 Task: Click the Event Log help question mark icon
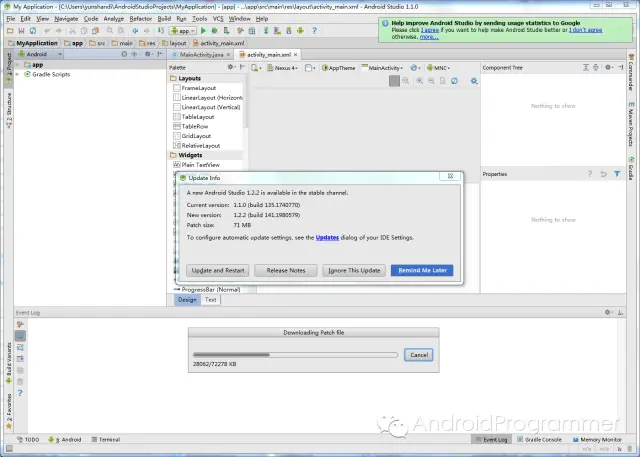tap(20, 393)
